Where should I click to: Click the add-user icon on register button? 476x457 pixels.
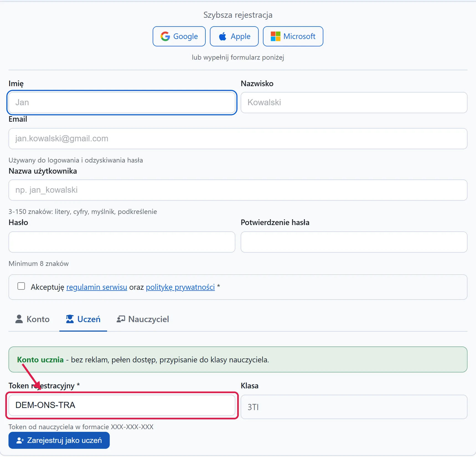click(20, 440)
